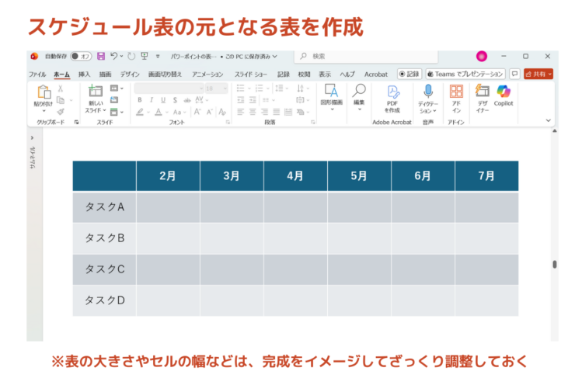
Task: Open slide Section dropdown
Action: [x=117, y=112]
